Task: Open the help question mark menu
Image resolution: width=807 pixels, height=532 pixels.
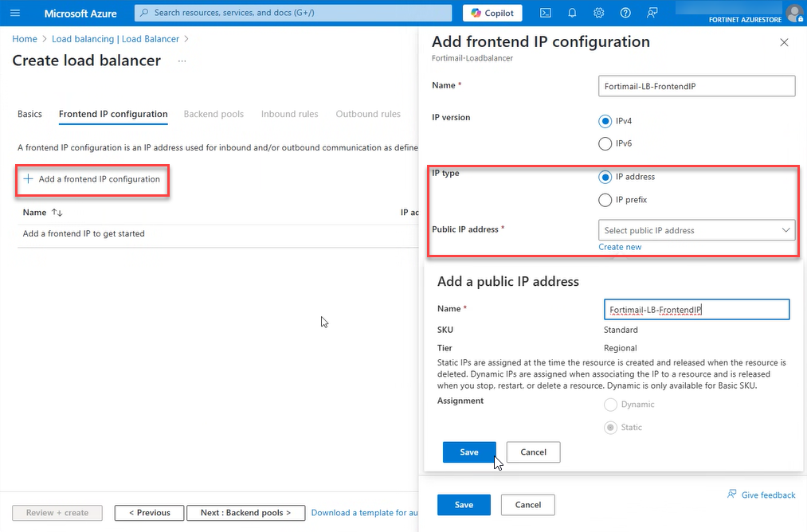Action: coord(625,13)
